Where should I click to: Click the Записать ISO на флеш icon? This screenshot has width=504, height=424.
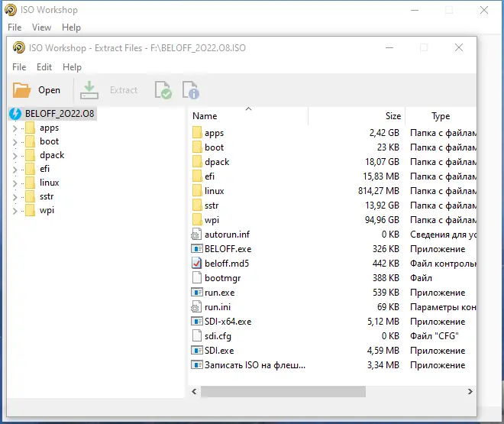tap(196, 365)
